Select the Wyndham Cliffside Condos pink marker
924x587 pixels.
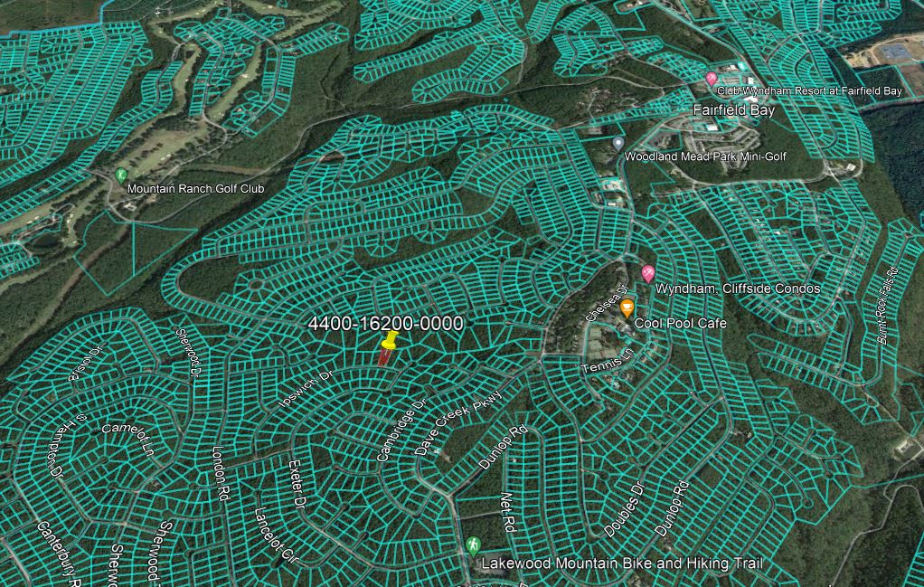pyautogui.click(x=647, y=273)
